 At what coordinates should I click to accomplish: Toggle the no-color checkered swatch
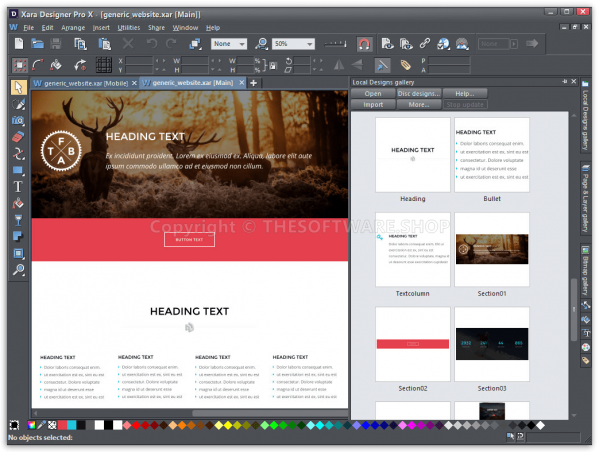[52, 425]
